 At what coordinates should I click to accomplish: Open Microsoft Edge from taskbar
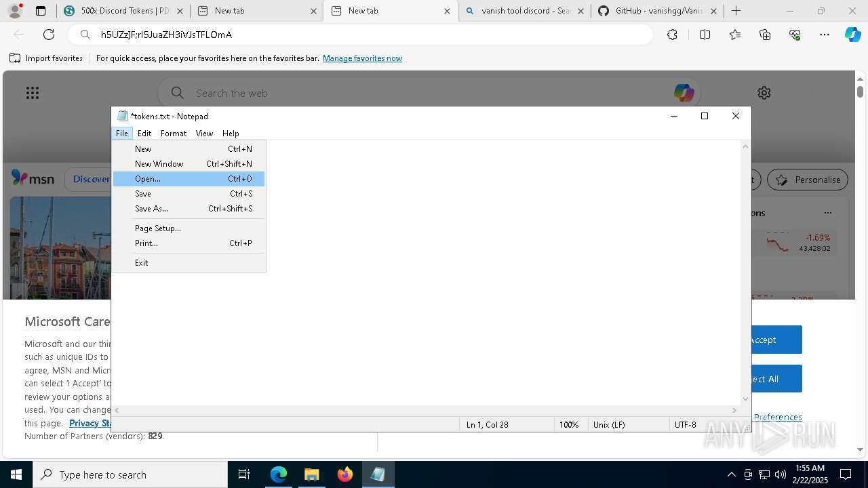tap(279, 474)
